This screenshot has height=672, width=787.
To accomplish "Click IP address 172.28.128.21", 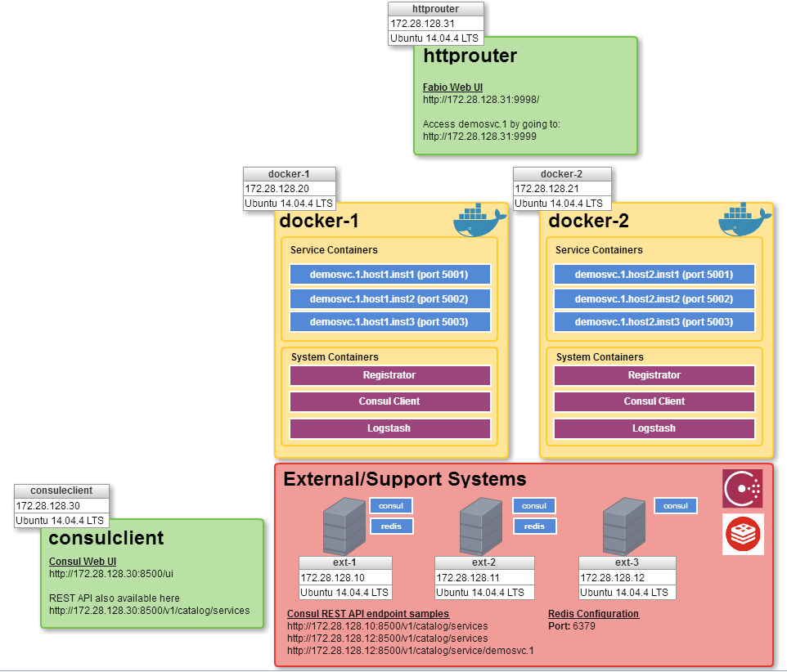I will point(547,189).
